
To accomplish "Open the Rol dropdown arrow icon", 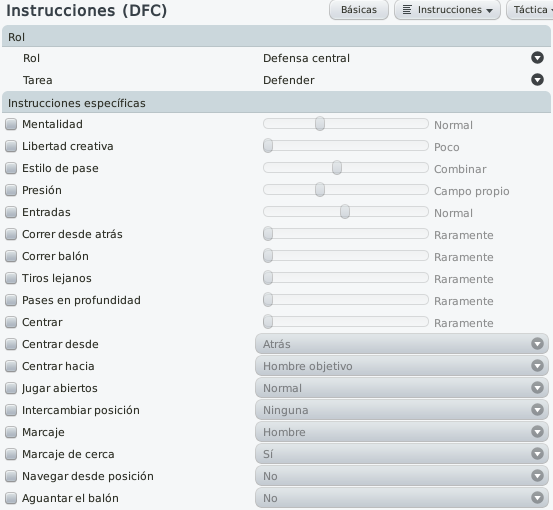I will (537, 58).
